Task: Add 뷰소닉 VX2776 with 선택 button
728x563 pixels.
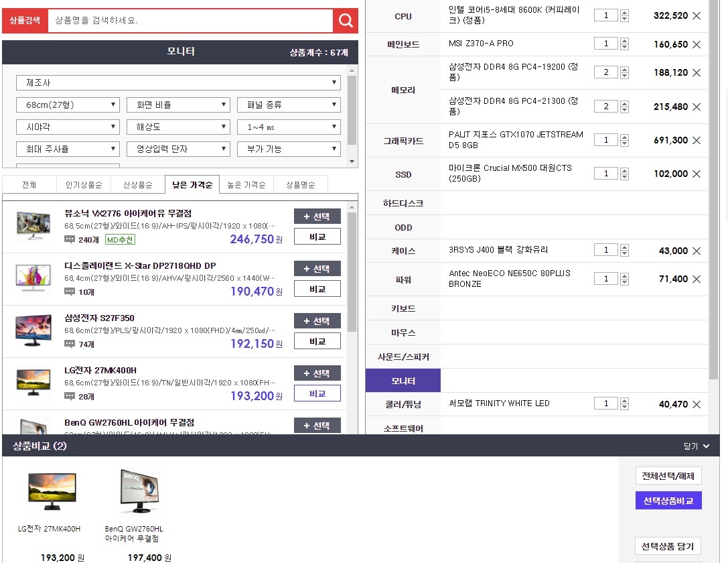Action: pyautogui.click(x=317, y=216)
